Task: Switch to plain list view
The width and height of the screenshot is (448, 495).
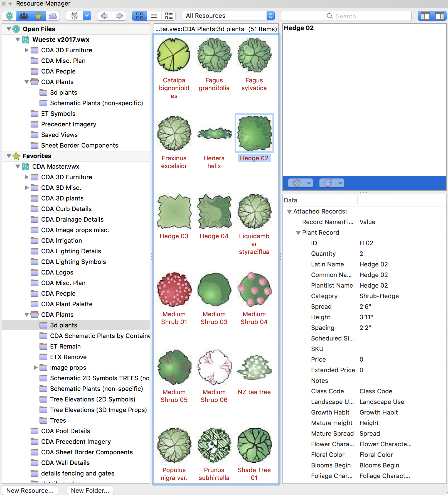Action: click(x=154, y=16)
